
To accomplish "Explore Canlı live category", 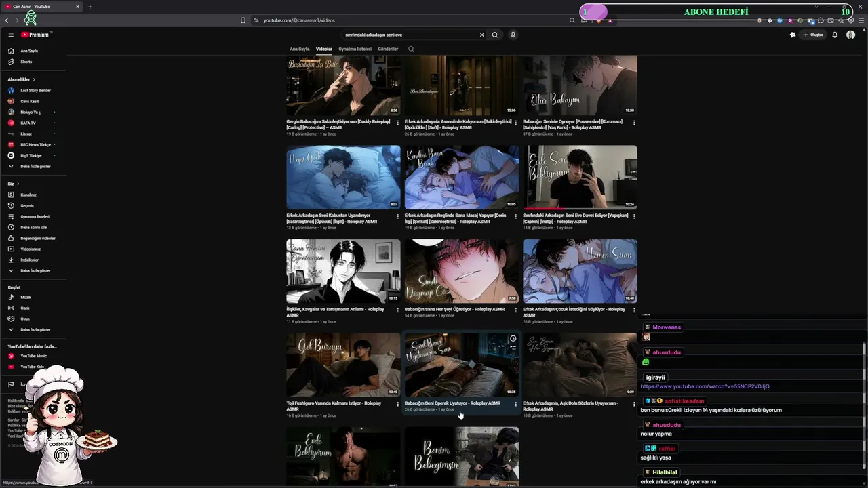I will coord(25,308).
